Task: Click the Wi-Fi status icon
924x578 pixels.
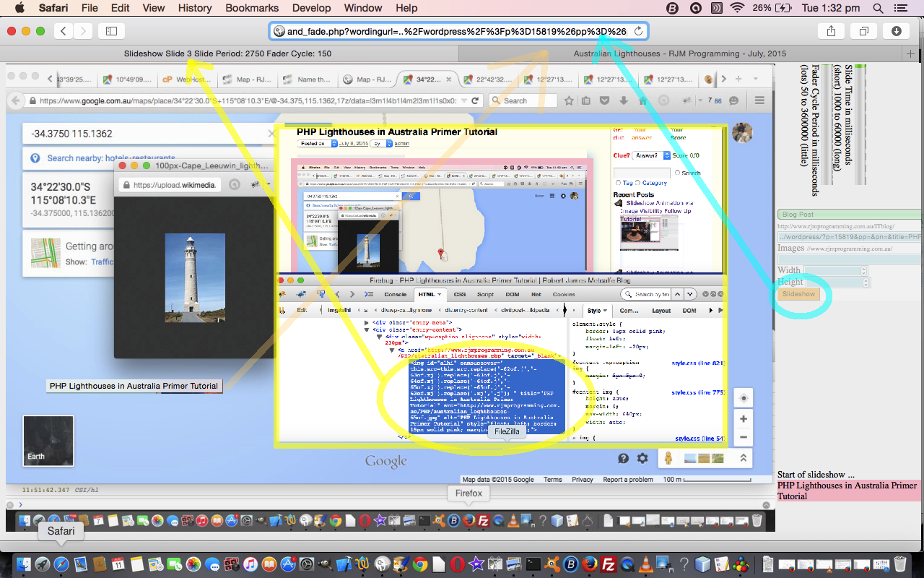Action: 736,8
